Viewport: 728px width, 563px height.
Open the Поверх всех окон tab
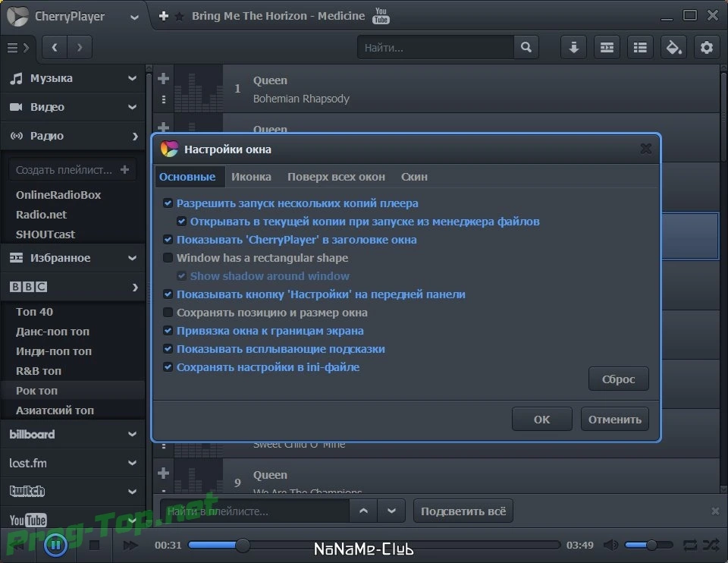point(336,177)
